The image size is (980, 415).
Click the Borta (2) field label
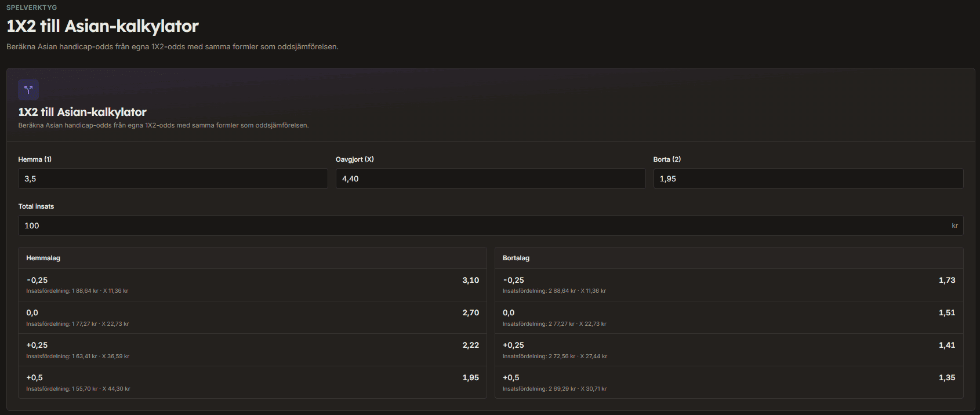tap(667, 159)
